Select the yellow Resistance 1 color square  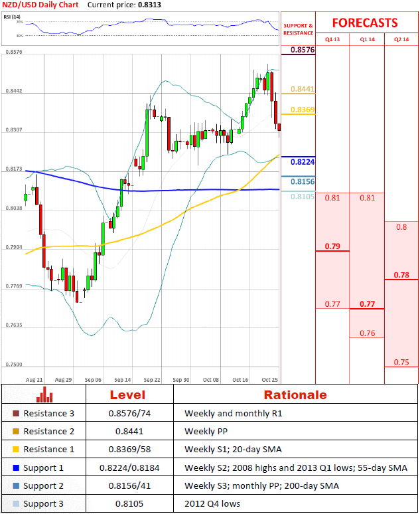tap(15, 450)
